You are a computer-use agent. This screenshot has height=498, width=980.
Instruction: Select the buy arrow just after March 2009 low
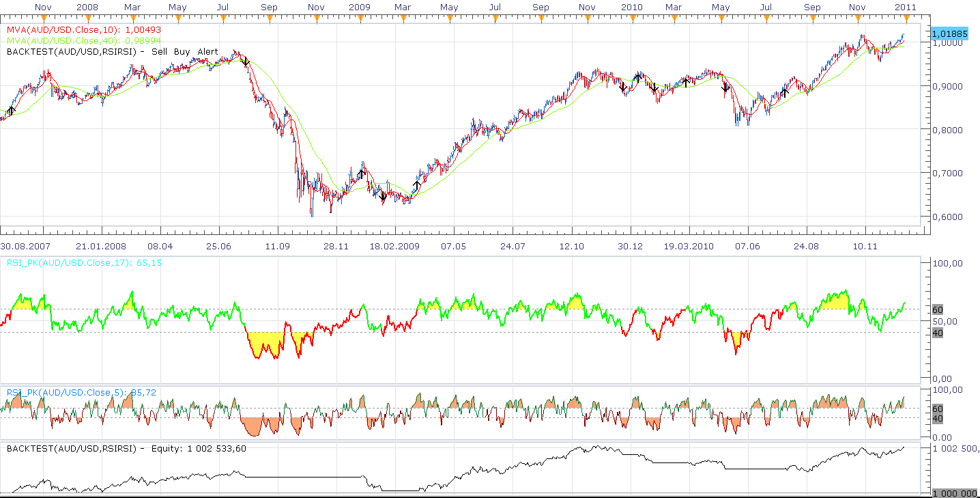tap(417, 185)
